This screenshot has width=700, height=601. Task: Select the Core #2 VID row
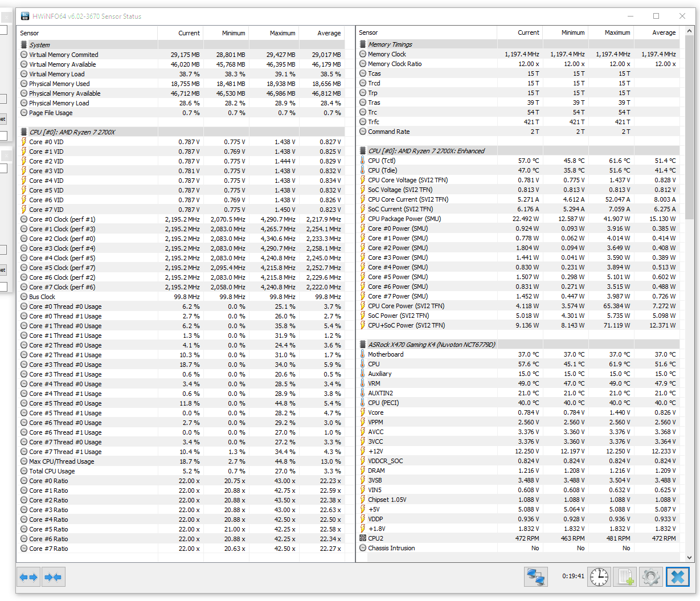pyautogui.click(x=181, y=161)
